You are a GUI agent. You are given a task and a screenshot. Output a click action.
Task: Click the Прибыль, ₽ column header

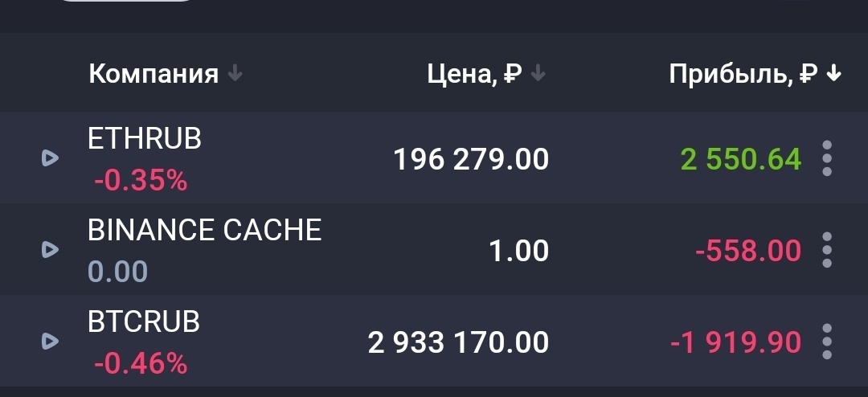click(x=743, y=74)
